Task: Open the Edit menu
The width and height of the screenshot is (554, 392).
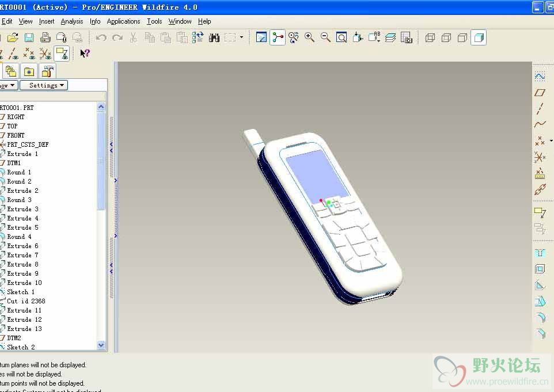Action: 7,21
